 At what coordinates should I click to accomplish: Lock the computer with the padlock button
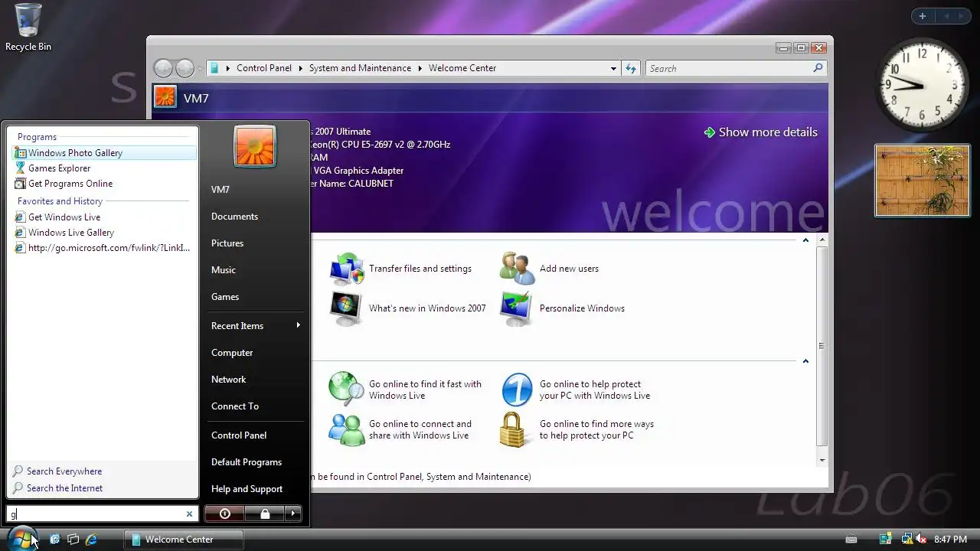pos(265,514)
